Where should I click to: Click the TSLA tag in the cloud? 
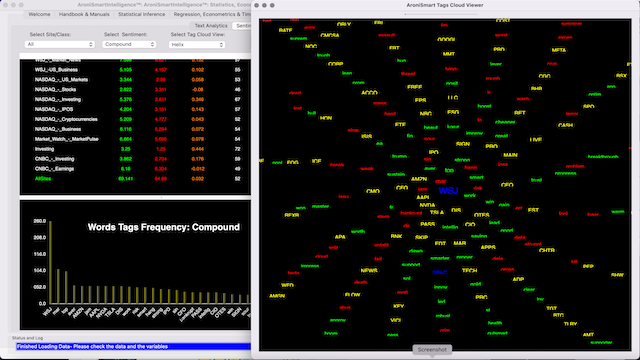pos(437,213)
